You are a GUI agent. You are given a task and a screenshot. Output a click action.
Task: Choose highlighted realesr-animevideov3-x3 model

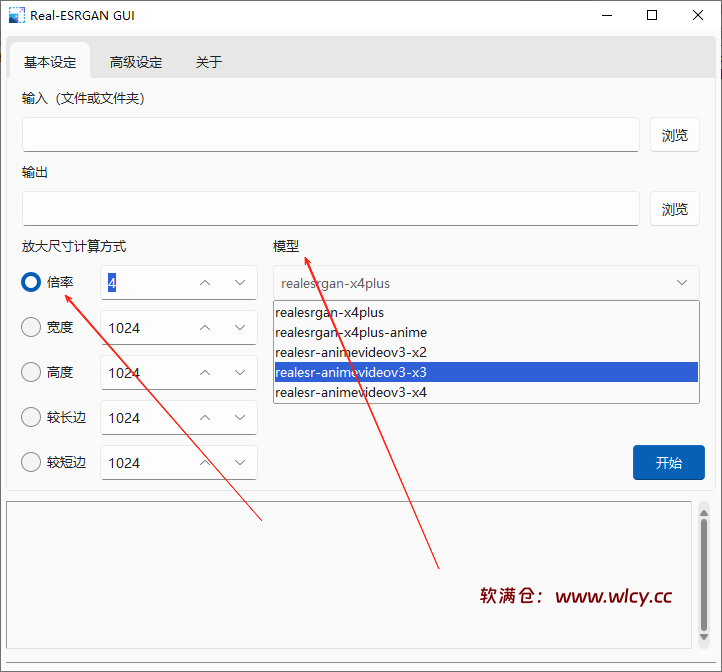pyautogui.click(x=486, y=372)
